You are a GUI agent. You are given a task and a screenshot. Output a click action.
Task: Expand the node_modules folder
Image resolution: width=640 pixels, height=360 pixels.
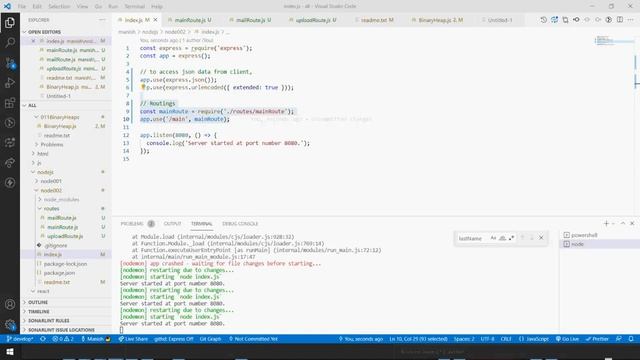click(61, 200)
